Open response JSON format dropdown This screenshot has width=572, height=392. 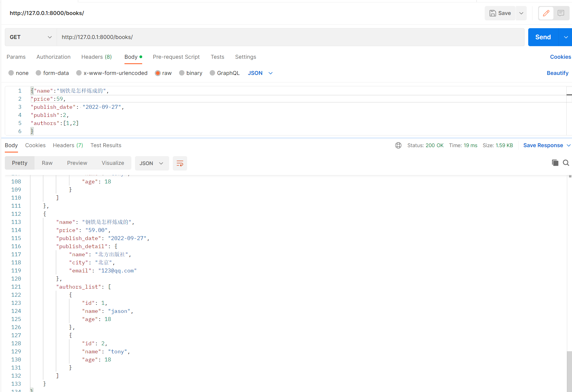click(x=151, y=163)
